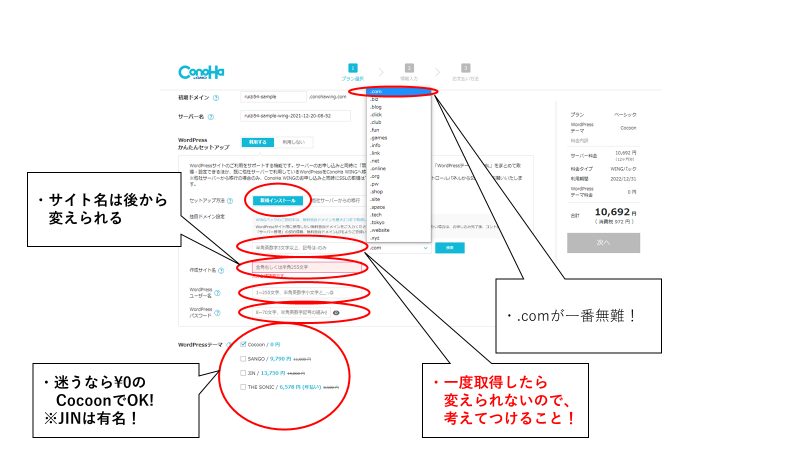Select .tech in the extension list
800x450 pixels.
pyautogui.click(x=398, y=215)
